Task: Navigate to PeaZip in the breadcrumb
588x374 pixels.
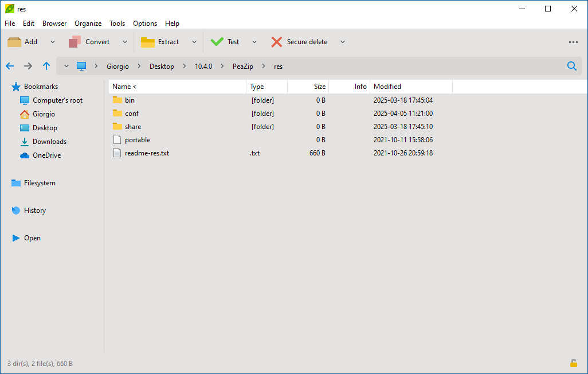Action: point(242,66)
